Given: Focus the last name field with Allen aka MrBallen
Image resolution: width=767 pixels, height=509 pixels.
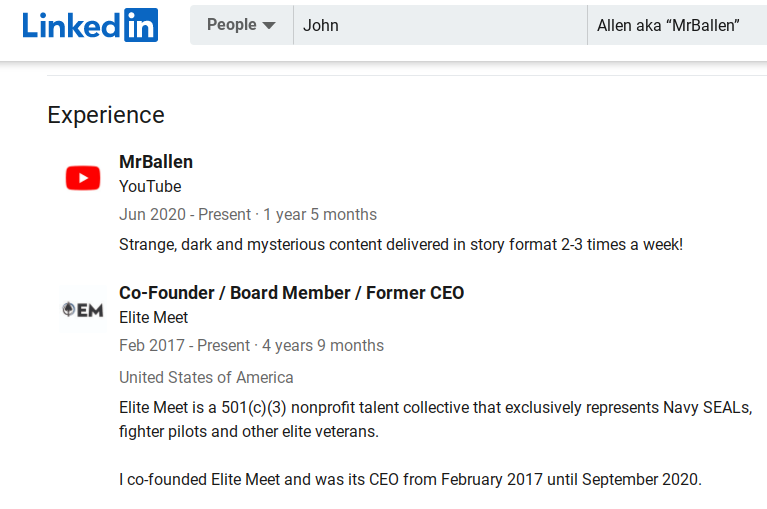Looking at the screenshot, I should tap(677, 25).
